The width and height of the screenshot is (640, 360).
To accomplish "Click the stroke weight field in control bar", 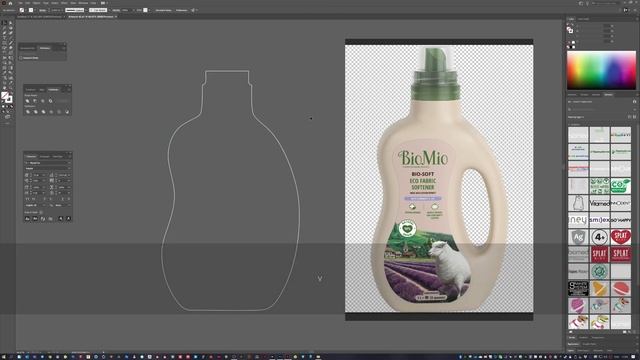I will tap(56, 10).
